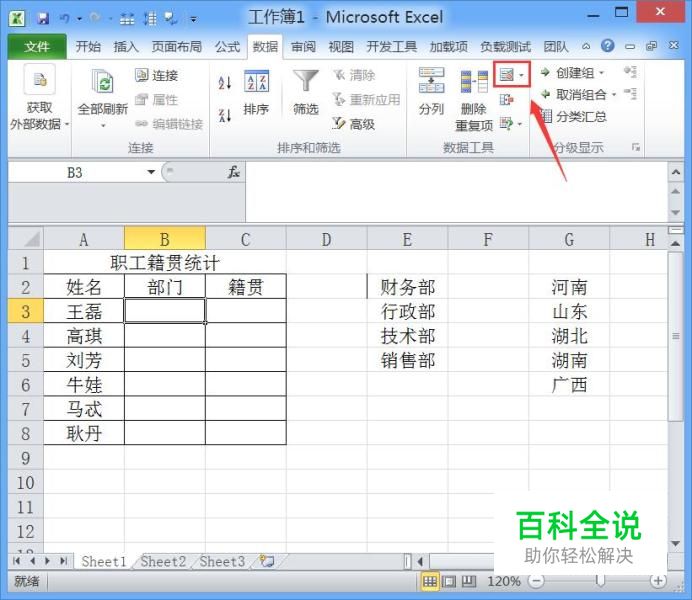Click the Subtotal button
The width and height of the screenshot is (692, 600).
pos(575,117)
